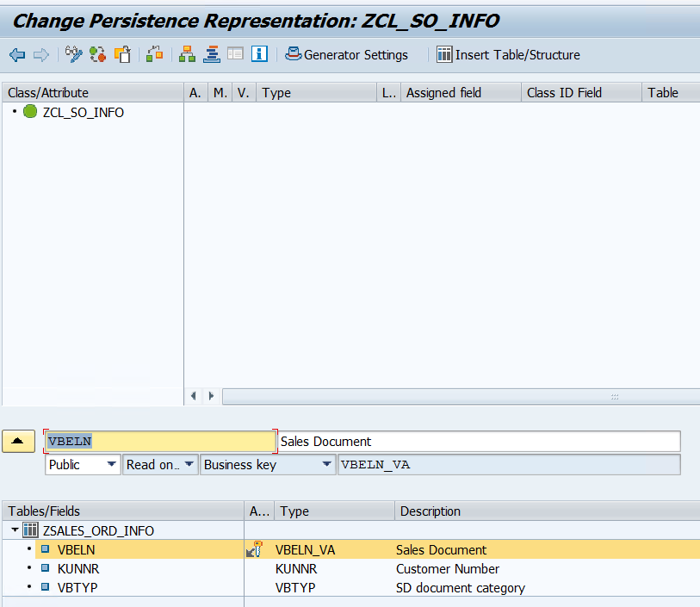This screenshot has width=700, height=607.
Task: Click the horizontal scrollbar of upper grid
Action: pos(462,396)
